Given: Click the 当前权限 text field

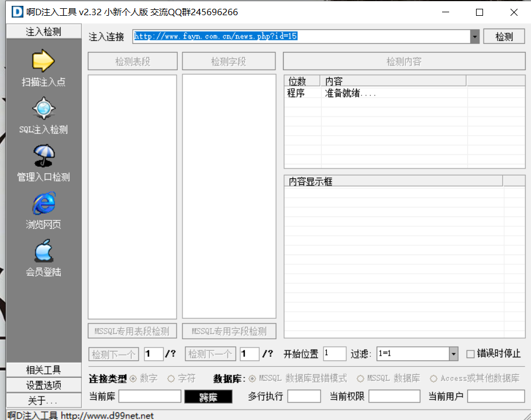Looking at the screenshot, I should (394, 396).
